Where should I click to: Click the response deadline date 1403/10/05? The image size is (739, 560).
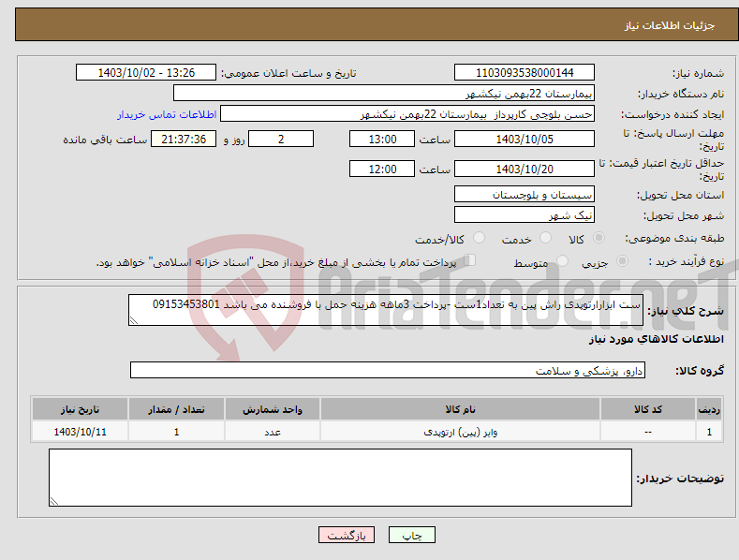pos(525,139)
